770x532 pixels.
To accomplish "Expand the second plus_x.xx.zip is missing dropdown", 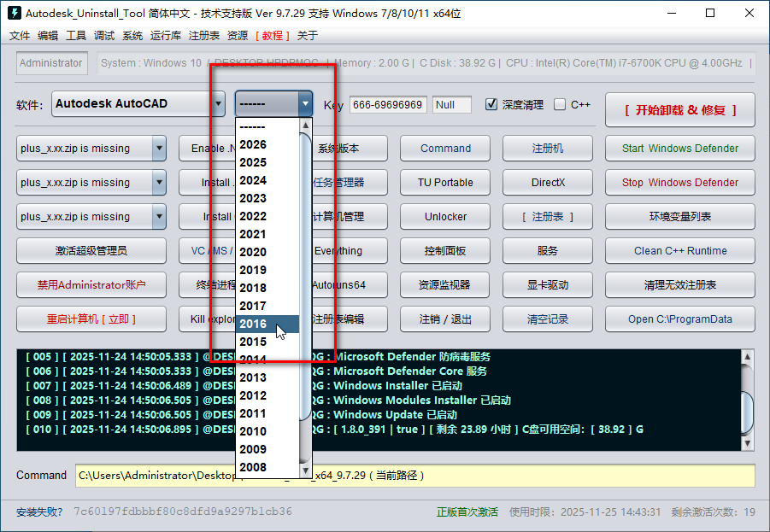I will click(159, 183).
